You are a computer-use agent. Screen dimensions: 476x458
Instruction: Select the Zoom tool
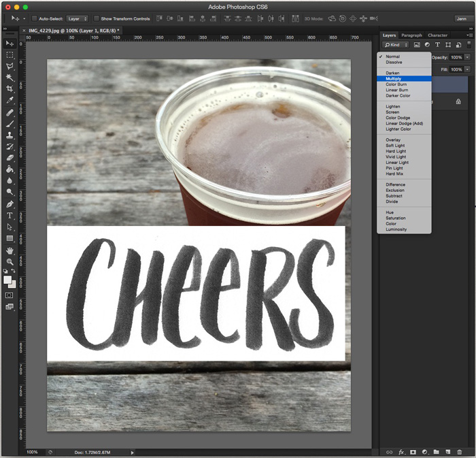click(10, 262)
